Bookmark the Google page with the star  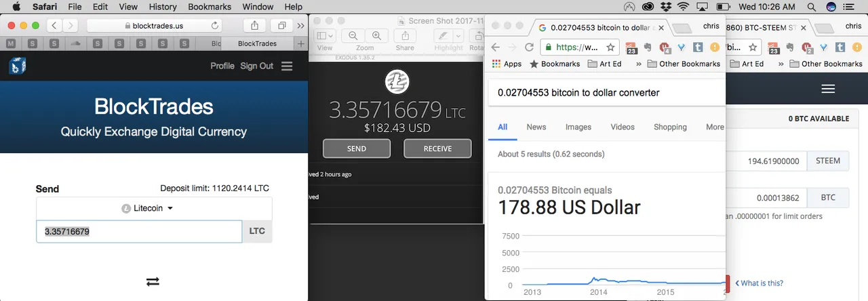(x=610, y=47)
